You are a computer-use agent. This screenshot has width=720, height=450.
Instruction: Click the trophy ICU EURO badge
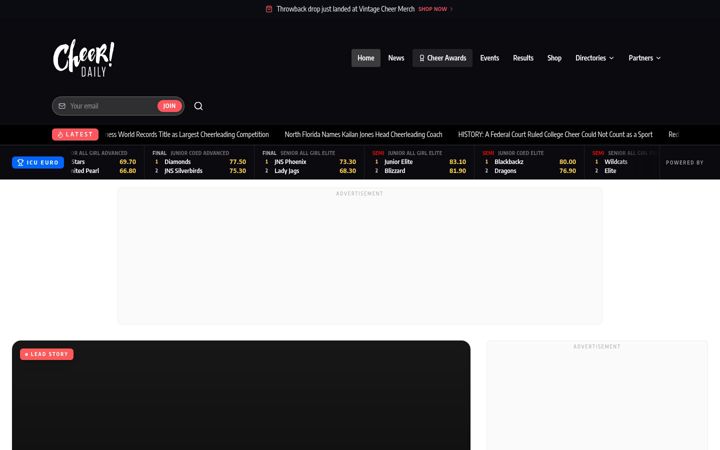[38, 162]
